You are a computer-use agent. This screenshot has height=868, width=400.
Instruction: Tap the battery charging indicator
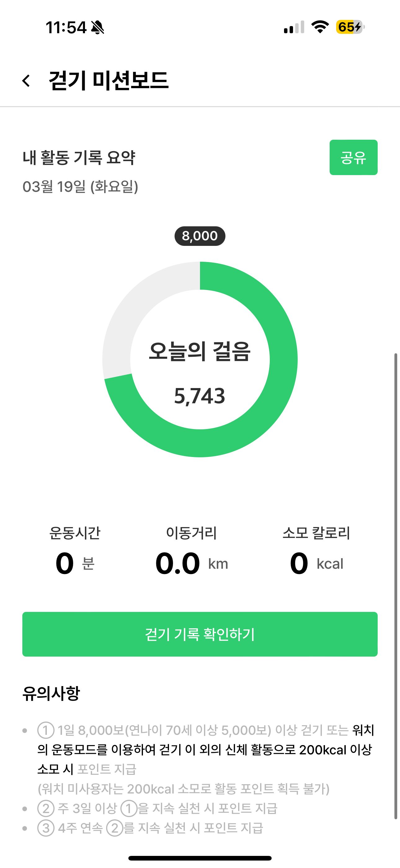[x=350, y=27]
